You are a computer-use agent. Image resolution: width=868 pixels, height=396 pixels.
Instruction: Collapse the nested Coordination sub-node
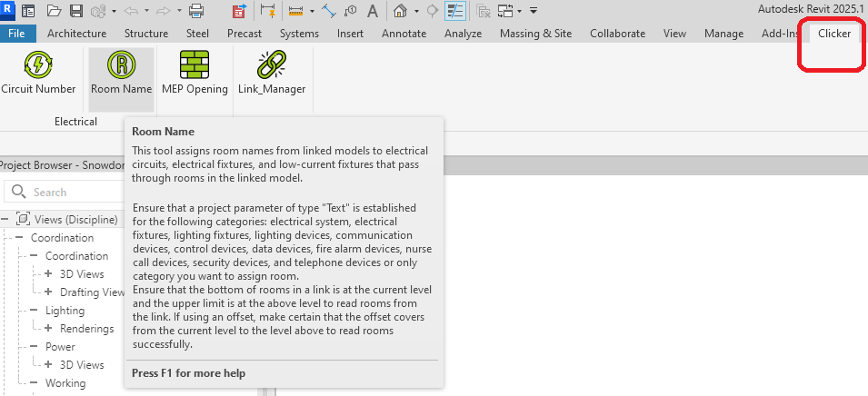coord(34,256)
